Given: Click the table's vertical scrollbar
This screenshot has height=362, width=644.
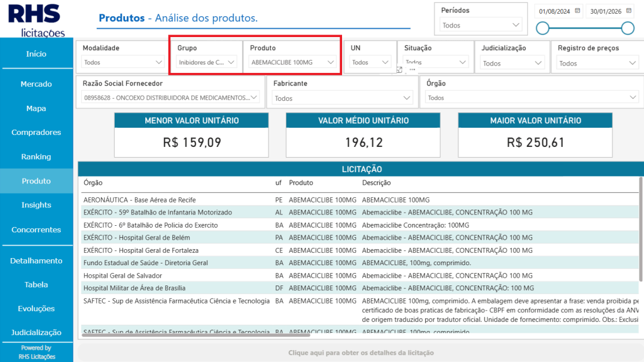Looking at the screenshot, I should click(x=641, y=229).
